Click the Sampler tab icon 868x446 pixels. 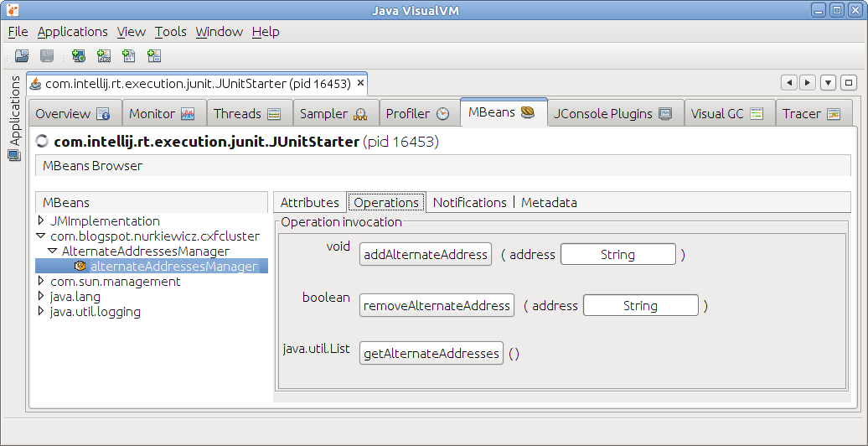click(x=360, y=114)
